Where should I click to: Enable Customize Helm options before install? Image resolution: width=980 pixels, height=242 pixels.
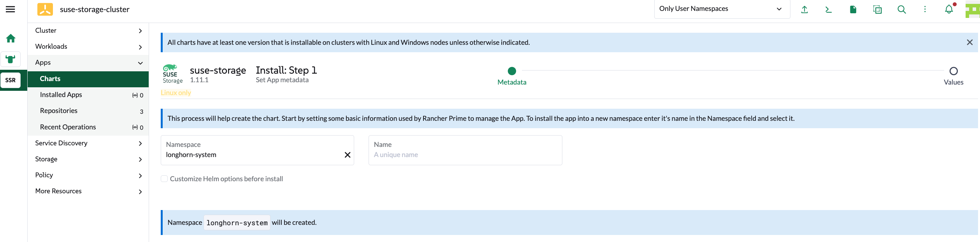[164, 179]
